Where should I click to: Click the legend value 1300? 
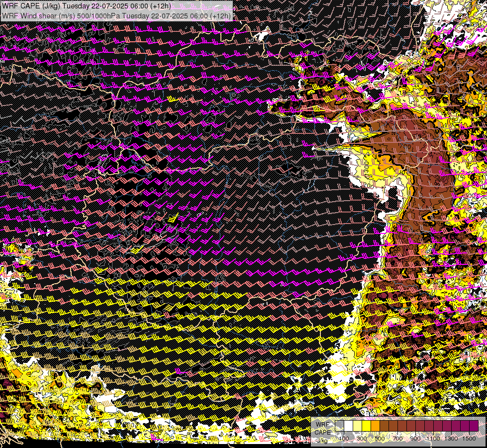451,439
